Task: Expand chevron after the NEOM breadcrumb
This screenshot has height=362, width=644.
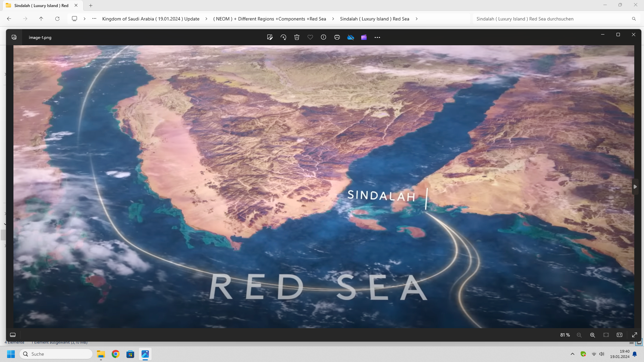Action: 333,19
